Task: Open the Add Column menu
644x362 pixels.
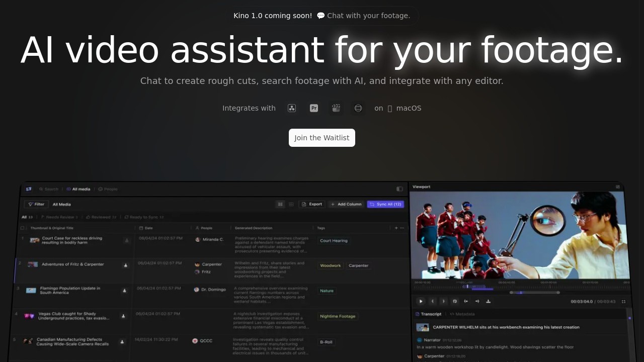Action: (x=346, y=204)
